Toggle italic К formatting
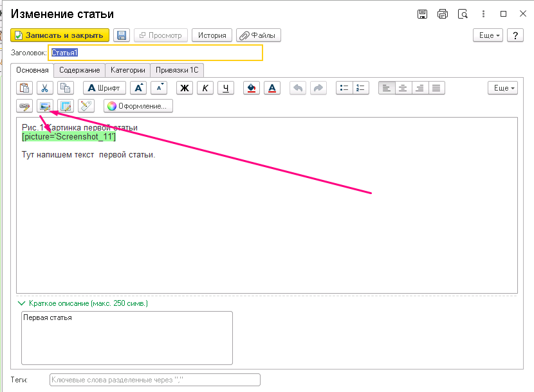The width and height of the screenshot is (534, 392). [x=205, y=88]
